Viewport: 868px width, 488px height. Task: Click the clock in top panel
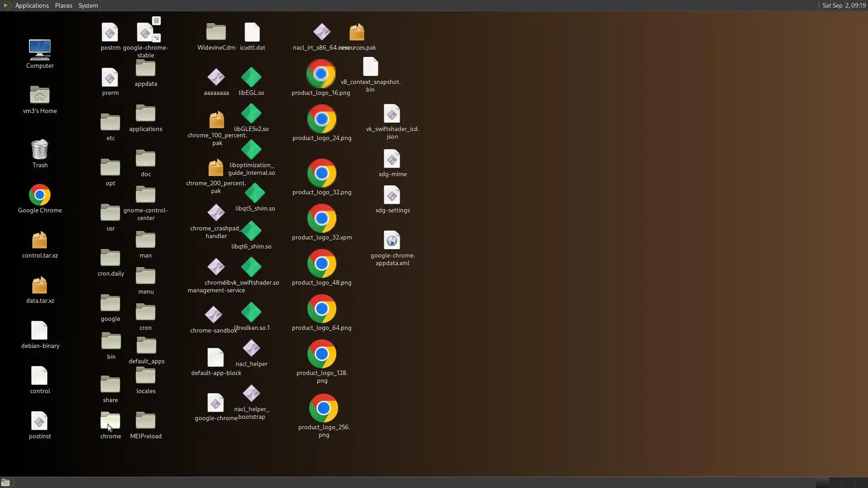coord(844,5)
